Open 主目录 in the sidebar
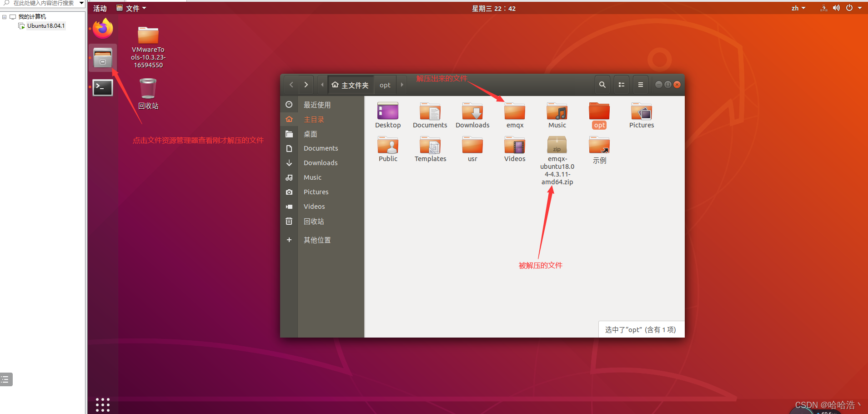 pos(322,119)
